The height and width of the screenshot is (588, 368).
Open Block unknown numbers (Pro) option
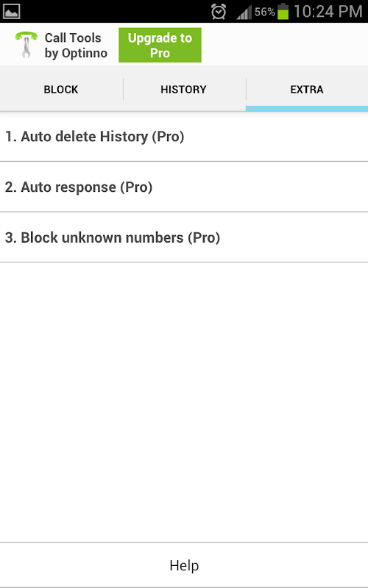tap(184, 237)
